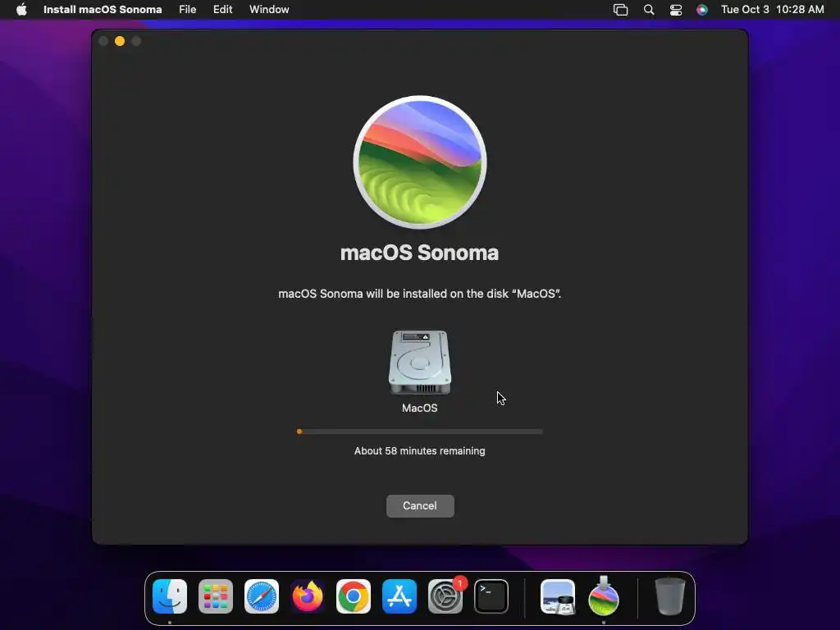Screen dimensions: 840x630
Task: Select the MacOS disk drive icon
Action: click(420, 362)
